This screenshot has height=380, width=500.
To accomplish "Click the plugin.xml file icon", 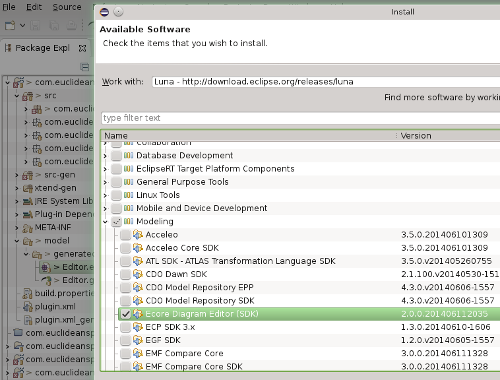I will pyautogui.click(x=28, y=307).
